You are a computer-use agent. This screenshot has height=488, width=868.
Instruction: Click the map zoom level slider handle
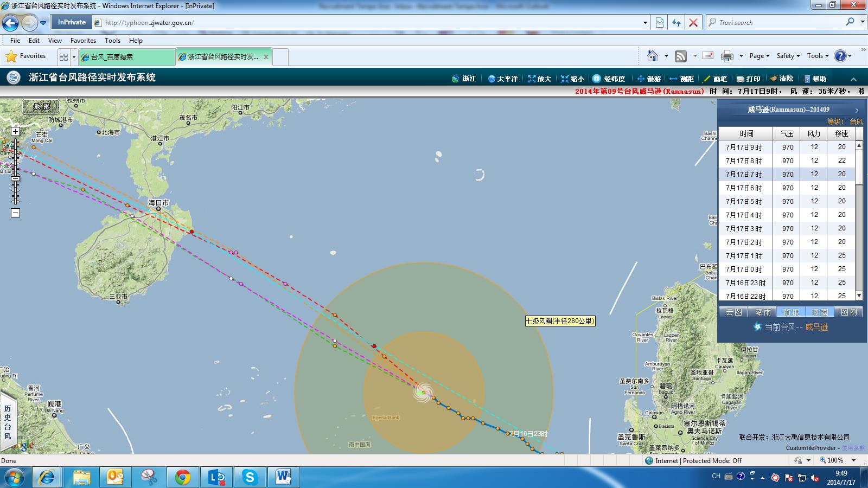click(15, 178)
